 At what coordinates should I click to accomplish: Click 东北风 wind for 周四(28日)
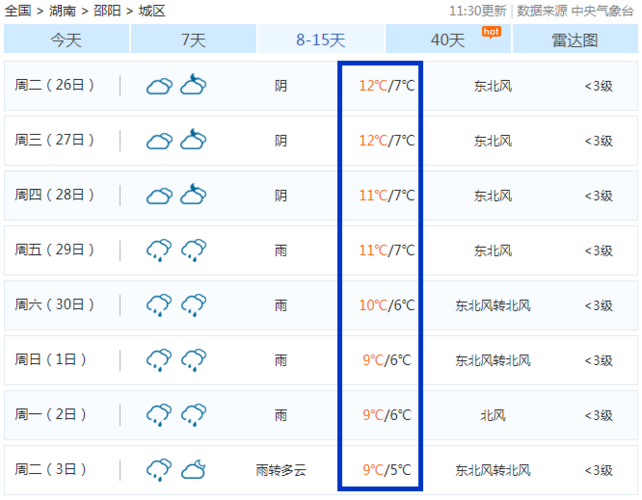(x=493, y=196)
